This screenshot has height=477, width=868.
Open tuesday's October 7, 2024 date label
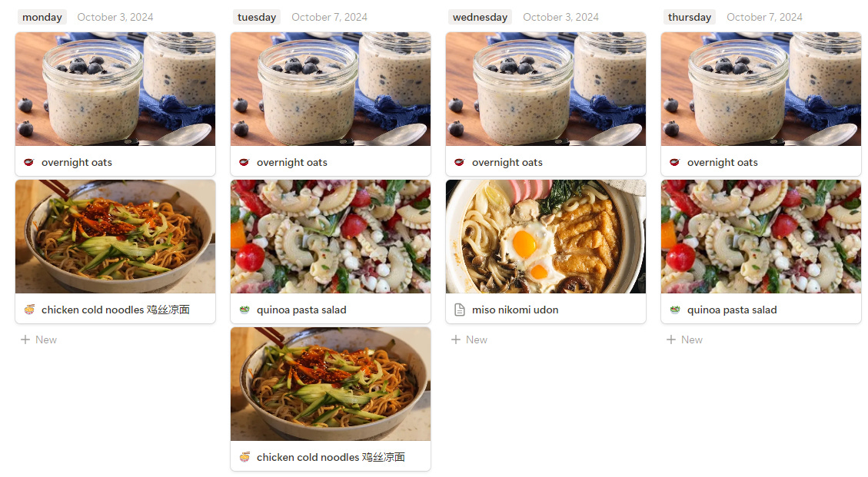coord(329,17)
